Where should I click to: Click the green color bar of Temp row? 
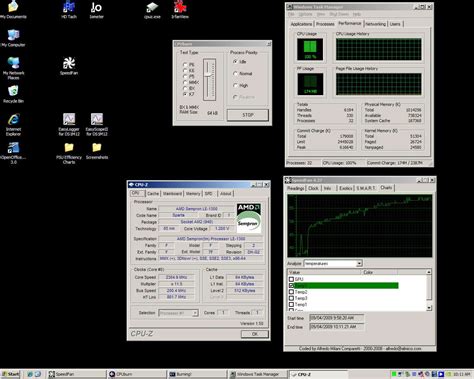pos(346,286)
